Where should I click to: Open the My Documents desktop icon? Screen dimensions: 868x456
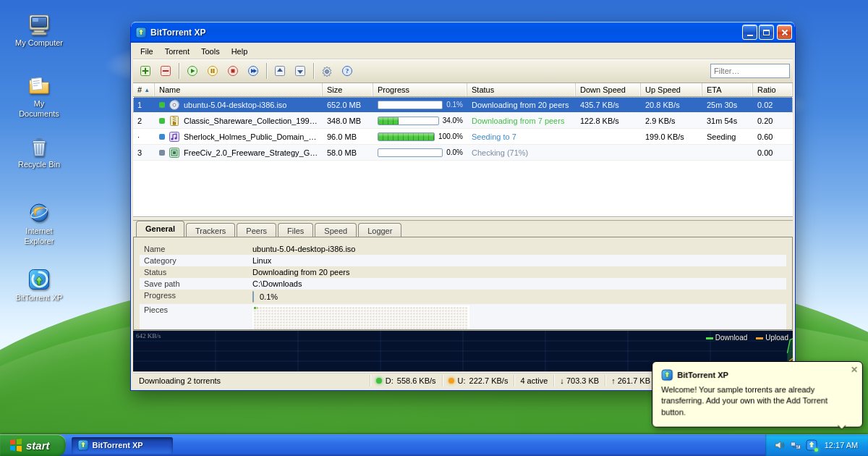tap(39, 86)
